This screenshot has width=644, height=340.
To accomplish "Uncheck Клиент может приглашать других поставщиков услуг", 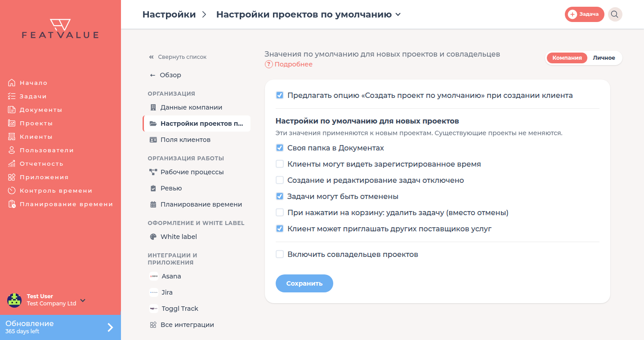I will click(x=280, y=229).
